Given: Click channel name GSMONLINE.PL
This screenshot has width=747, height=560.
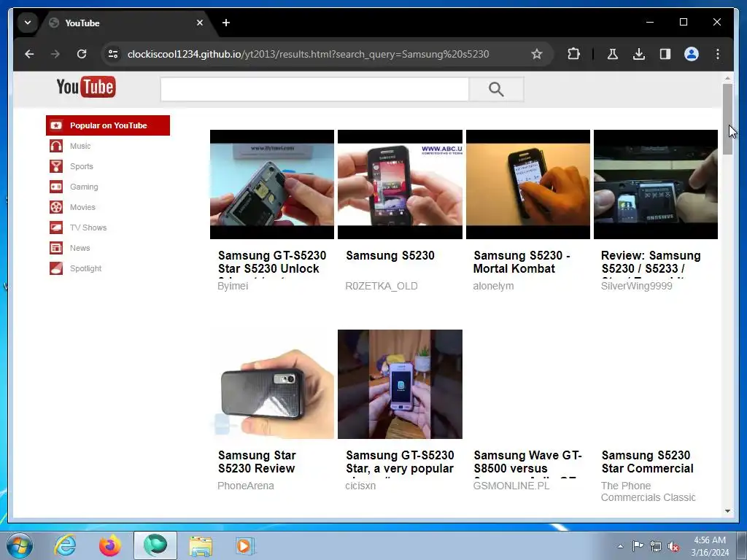Looking at the screenshot, I should pyautogui.click(x=511, y=486).
